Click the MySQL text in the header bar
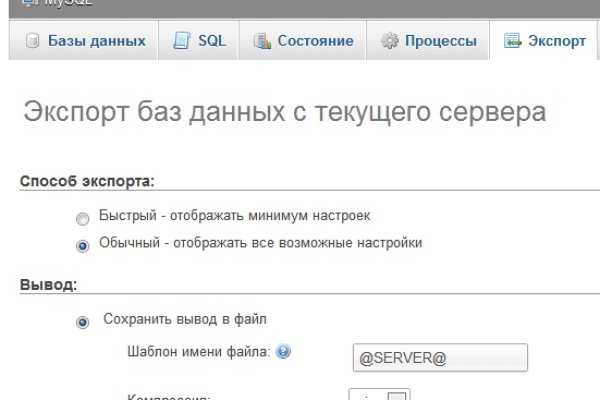Image resolution: width=600 pixels, height=400 pixels. [49, 4]
